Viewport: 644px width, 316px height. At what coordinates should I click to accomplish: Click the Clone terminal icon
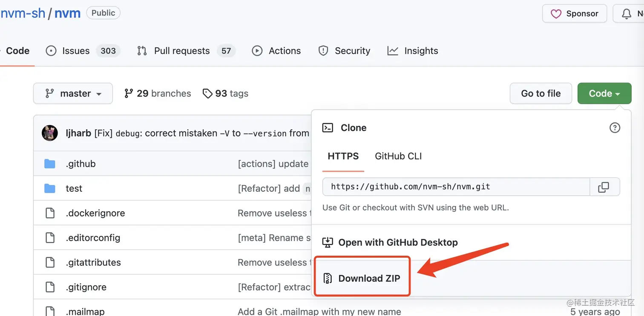pyautogui.click(x=328, y=128)
